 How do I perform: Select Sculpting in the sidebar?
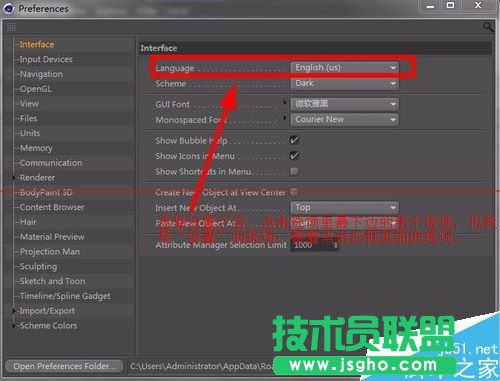[38, 266]
